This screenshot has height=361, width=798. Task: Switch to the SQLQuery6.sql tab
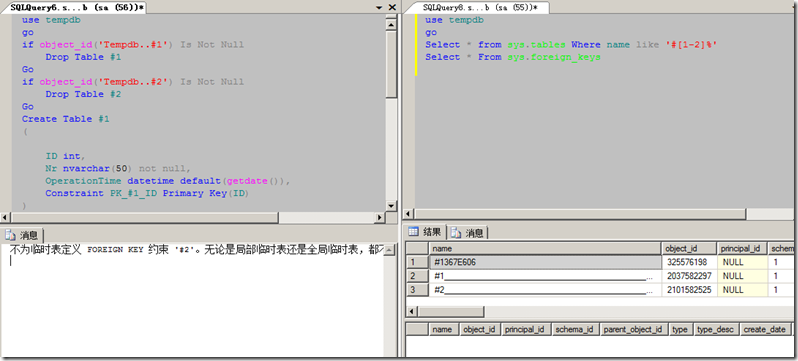(x=76, y=7)
